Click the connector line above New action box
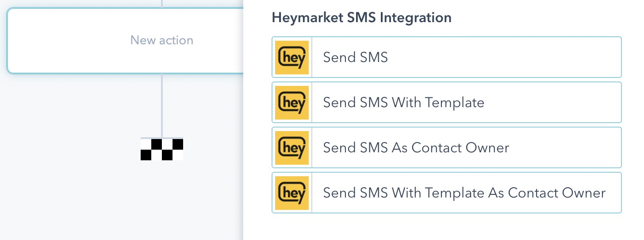Screen dimensions: 644x240 (162, 4)
